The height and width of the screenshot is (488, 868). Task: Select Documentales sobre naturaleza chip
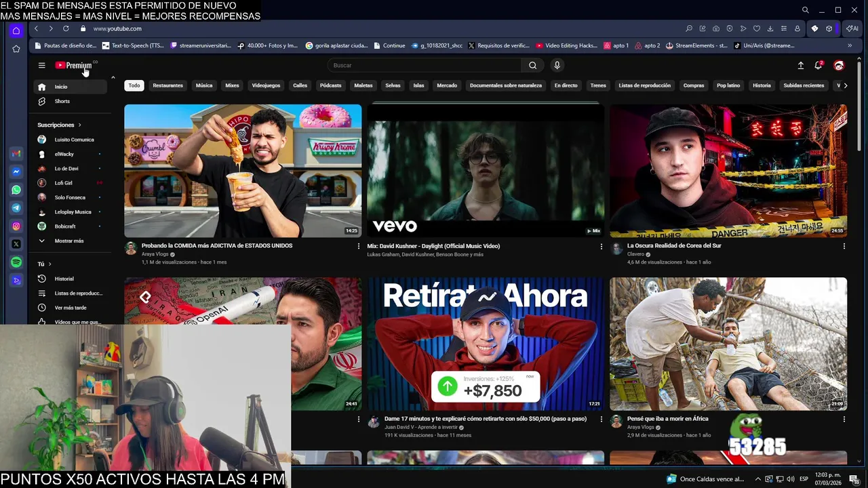(506, 85)
